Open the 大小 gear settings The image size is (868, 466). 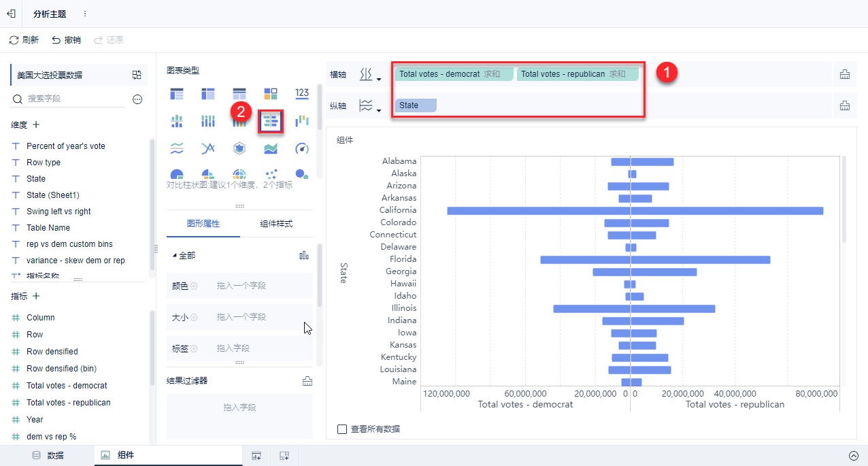pos(194,318)
